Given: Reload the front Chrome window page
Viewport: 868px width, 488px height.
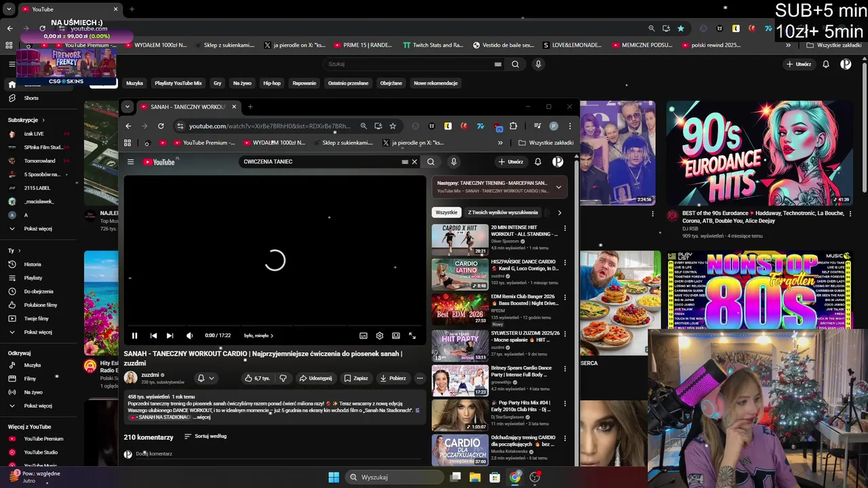Looking at the screenshot, I should click(x=161, y=126).
